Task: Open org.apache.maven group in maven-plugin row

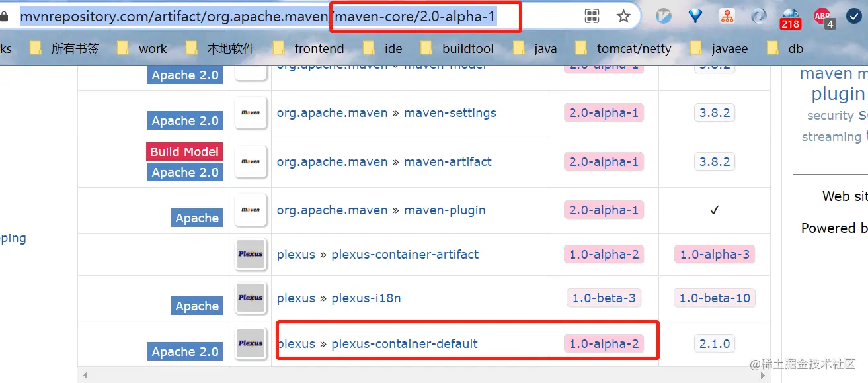Action: (332, 210)
